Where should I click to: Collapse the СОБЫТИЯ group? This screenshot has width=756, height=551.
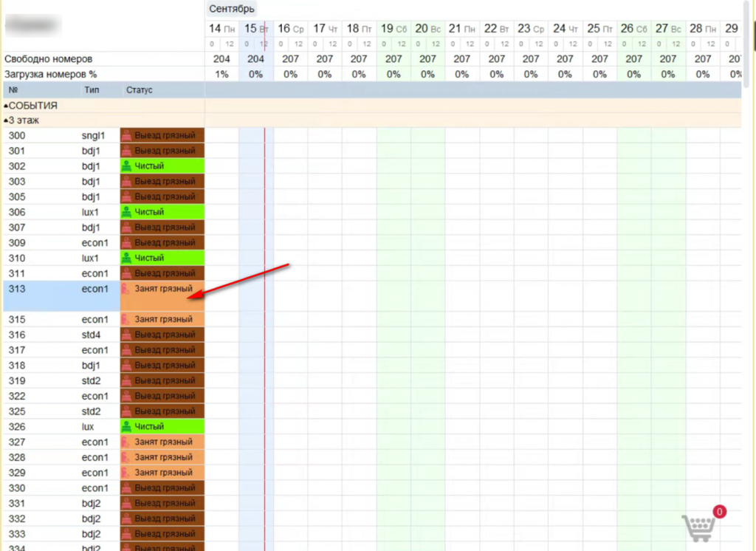(6, 106)
